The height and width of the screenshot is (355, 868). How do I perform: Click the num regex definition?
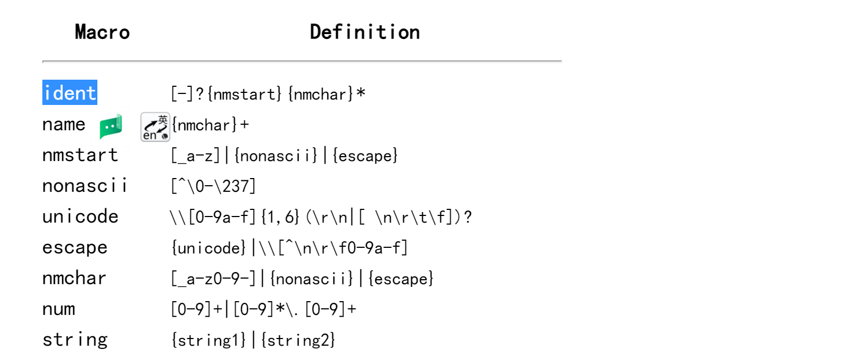point(263,309)
